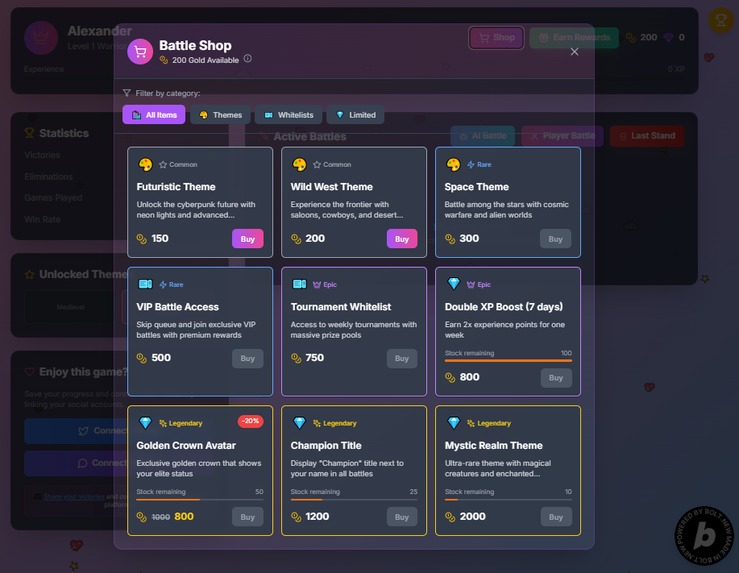Click Mystic Realm Theme stock remaining bar

click(x=508, y=499)
